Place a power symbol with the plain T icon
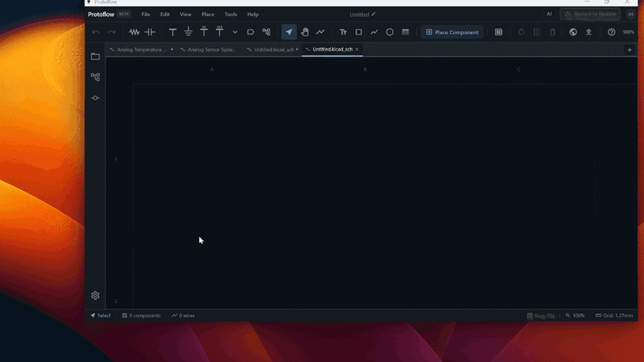The image size is (644, 362). point(173,32)
